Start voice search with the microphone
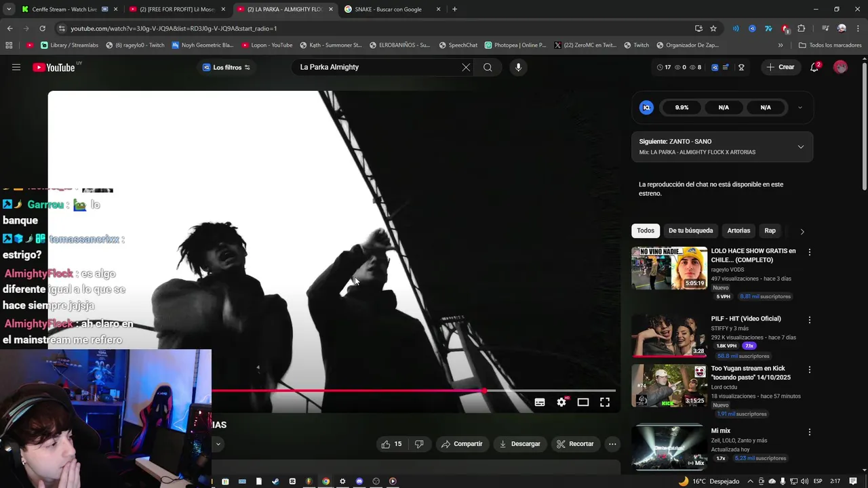Image resolution: width=868 pixels, height=488 pixels. click(x=518, y=67)
